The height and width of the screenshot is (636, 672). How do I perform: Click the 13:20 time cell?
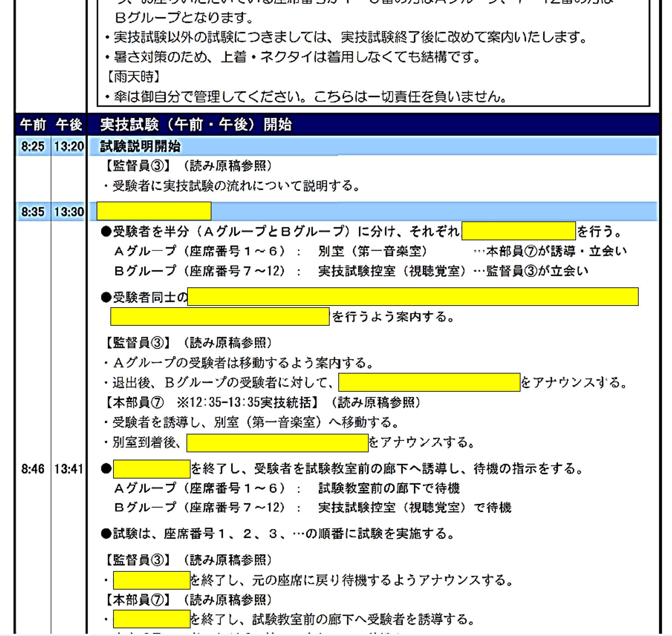pyautogui.click(x=69, y=146)
